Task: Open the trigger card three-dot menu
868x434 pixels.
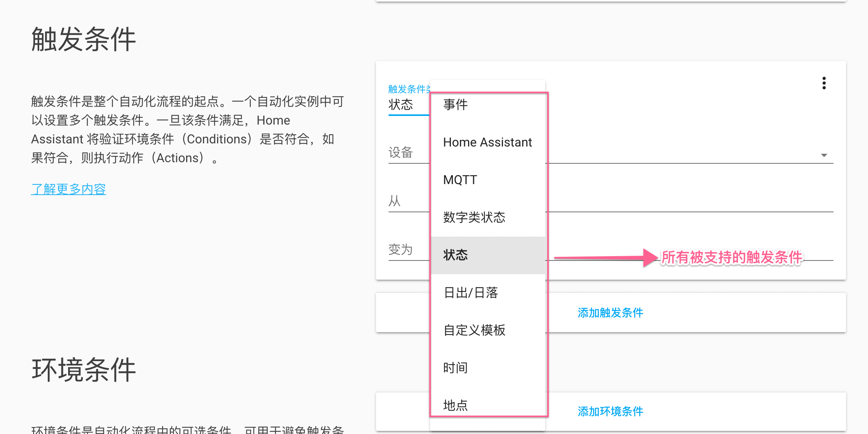Action: [824, 83]
